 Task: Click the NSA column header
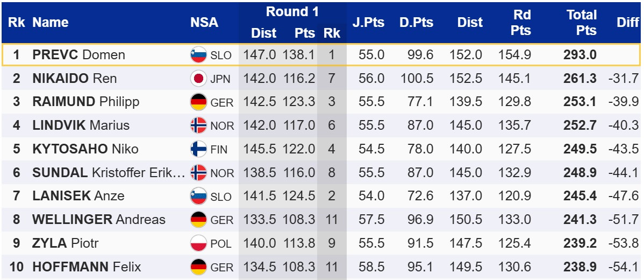pyautogui.click(x=204, y=22)
